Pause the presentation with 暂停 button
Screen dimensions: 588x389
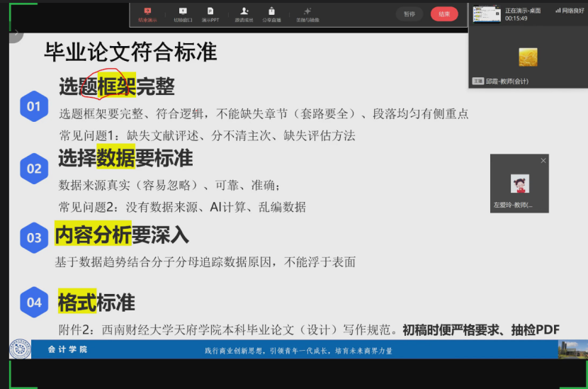(409, 14)
